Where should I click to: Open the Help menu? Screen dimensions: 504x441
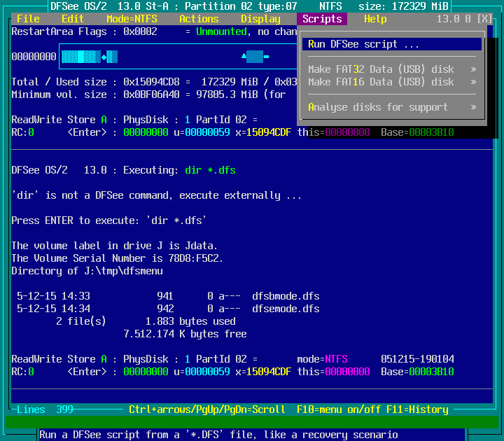click(x=375, y=19)
